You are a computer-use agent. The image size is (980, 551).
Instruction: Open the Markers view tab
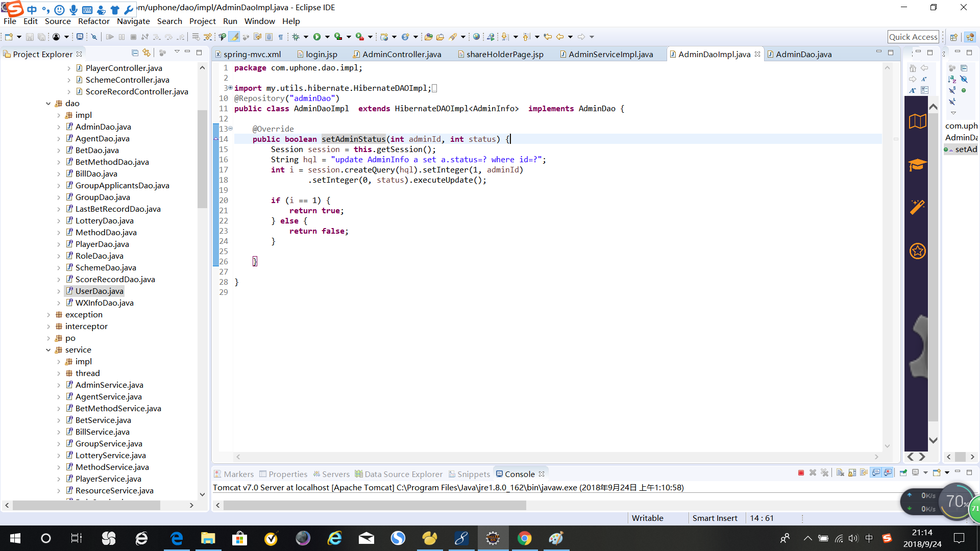point(234,474)
